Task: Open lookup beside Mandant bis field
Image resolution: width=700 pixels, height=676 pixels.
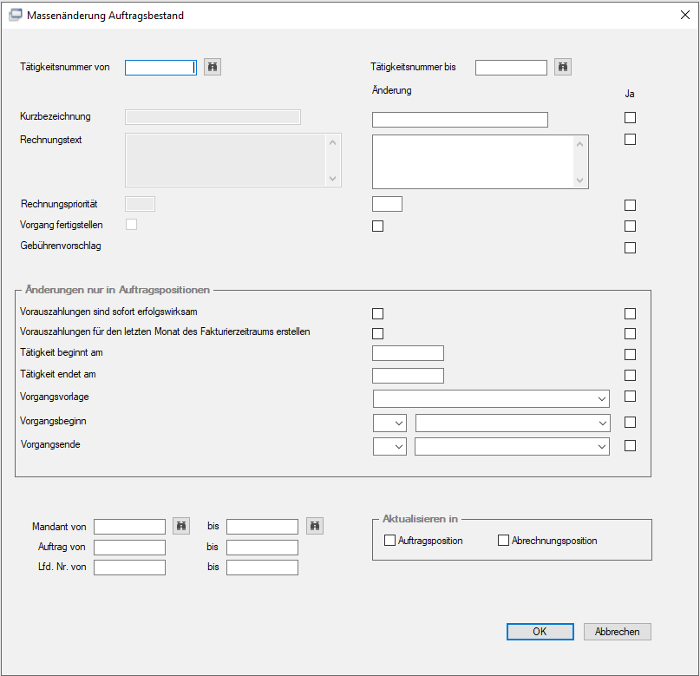Action: tap(315, 526)
